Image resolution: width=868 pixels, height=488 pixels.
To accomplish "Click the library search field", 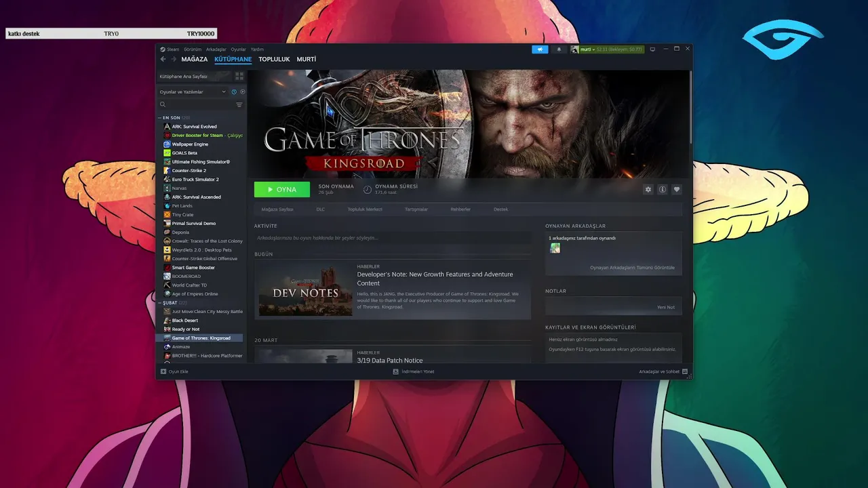I will click(197, 104).
